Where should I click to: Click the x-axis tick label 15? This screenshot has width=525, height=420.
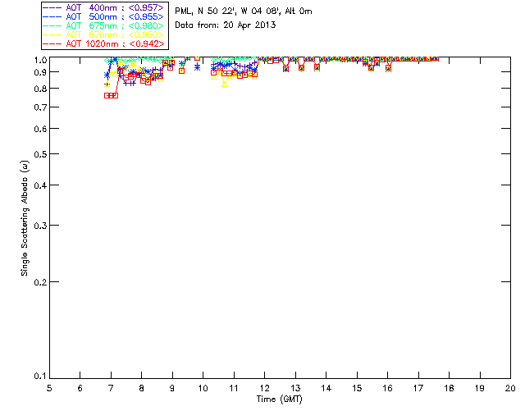[357, 388]
